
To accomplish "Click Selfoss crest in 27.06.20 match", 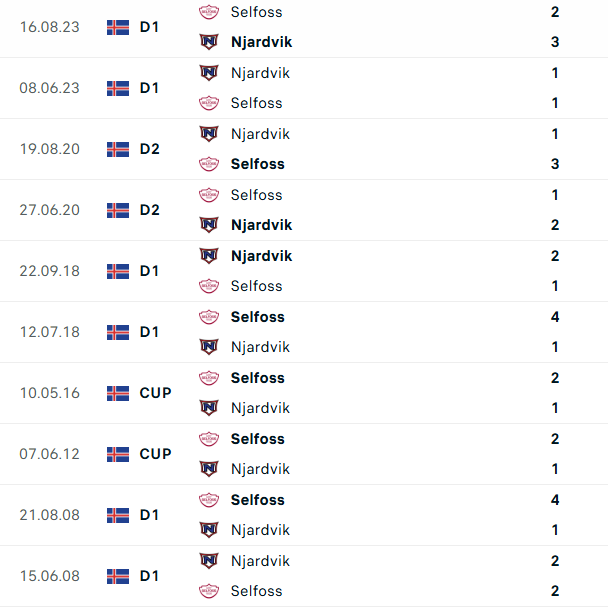I will pos(209,195).
